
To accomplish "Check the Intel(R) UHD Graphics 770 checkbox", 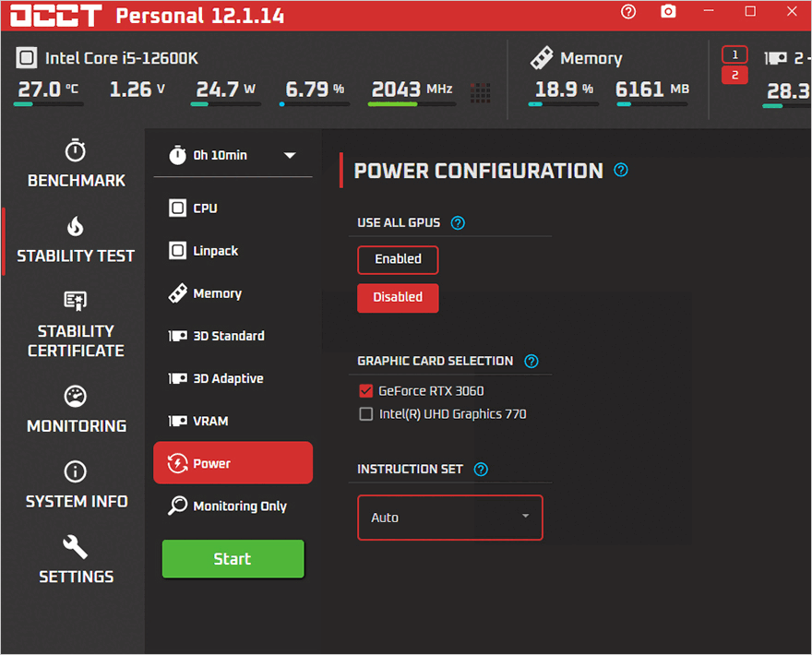I will (x=365, y=413).
